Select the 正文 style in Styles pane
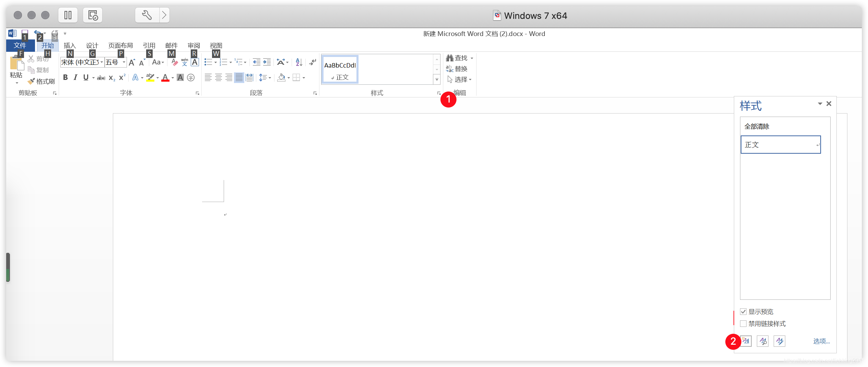This screenshot has height=367, width=868. point(781,145)
